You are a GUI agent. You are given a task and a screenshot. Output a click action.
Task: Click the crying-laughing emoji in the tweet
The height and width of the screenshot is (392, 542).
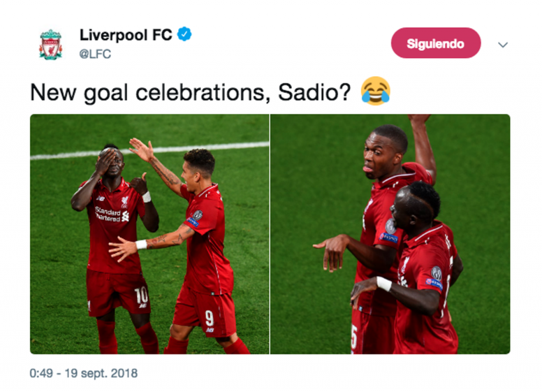(375, 91)
